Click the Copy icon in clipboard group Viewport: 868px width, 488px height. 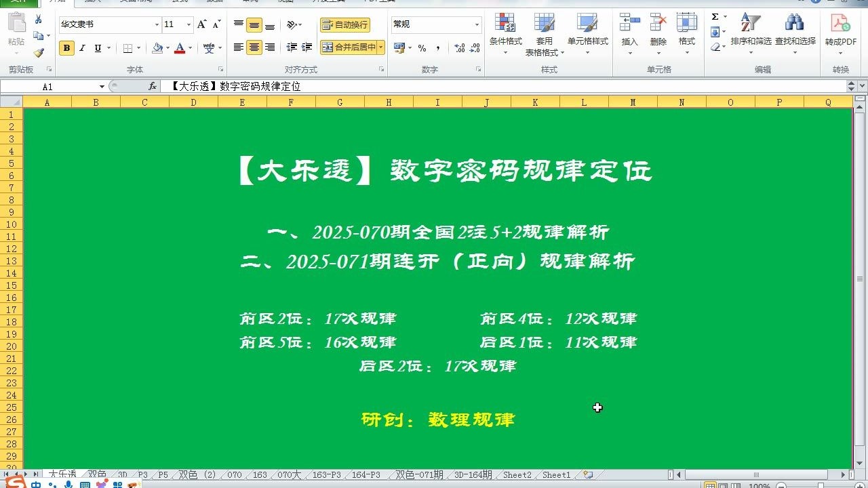39,36
